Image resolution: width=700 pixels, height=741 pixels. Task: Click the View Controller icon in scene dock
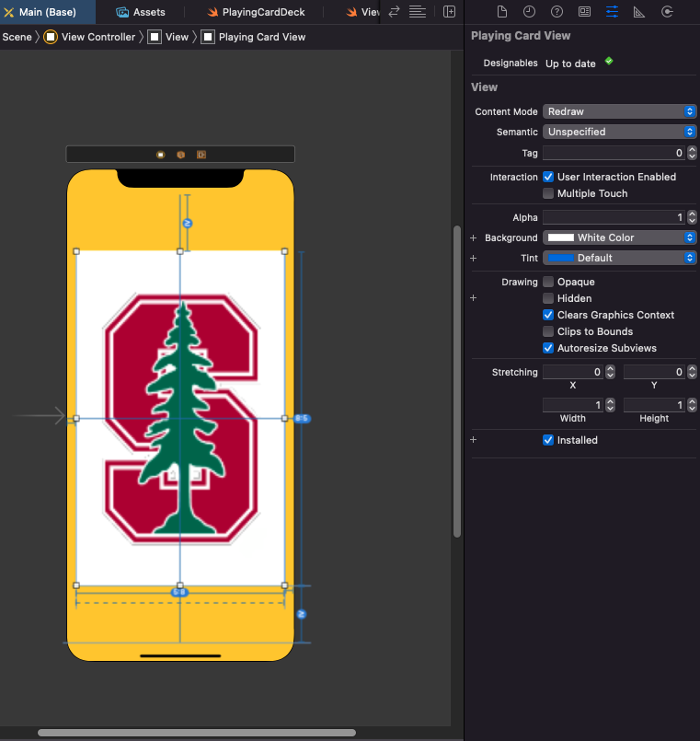point(161,155)
